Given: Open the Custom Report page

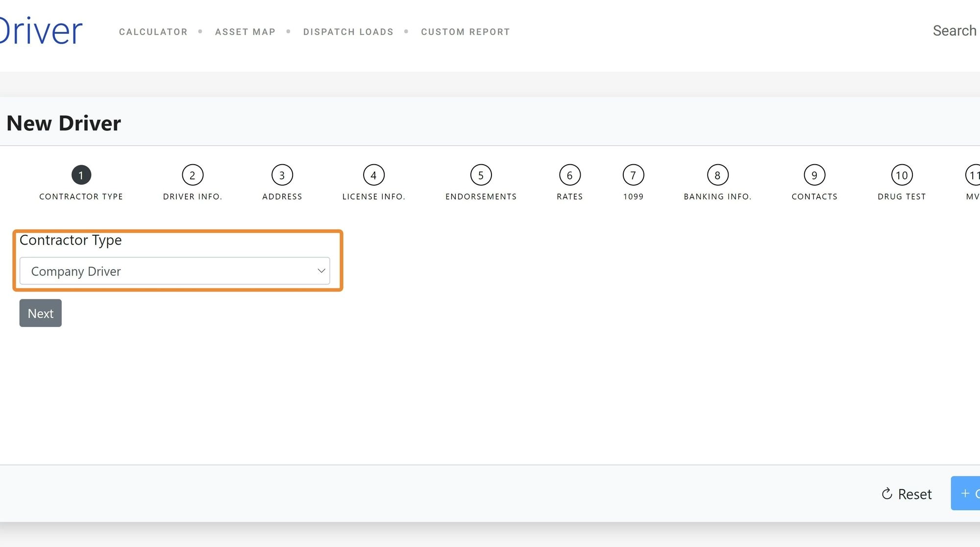Looking at the screenshot, I should (465, 32).
